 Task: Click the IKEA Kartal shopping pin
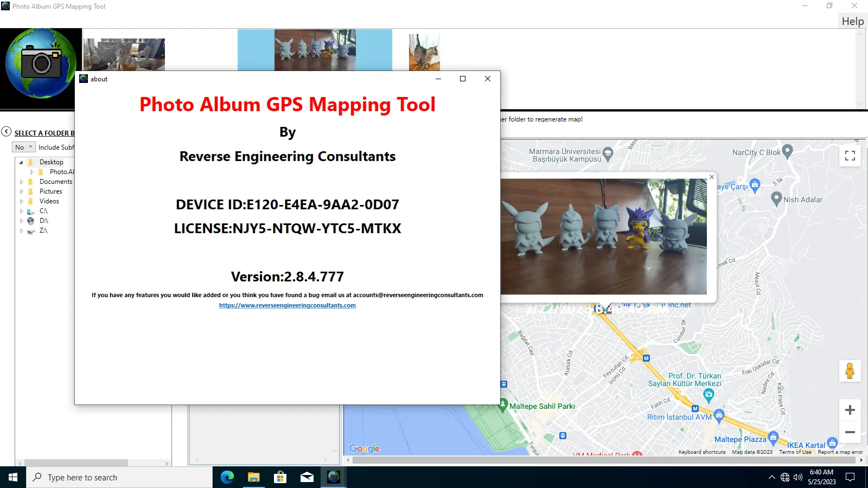coord(832,444)
